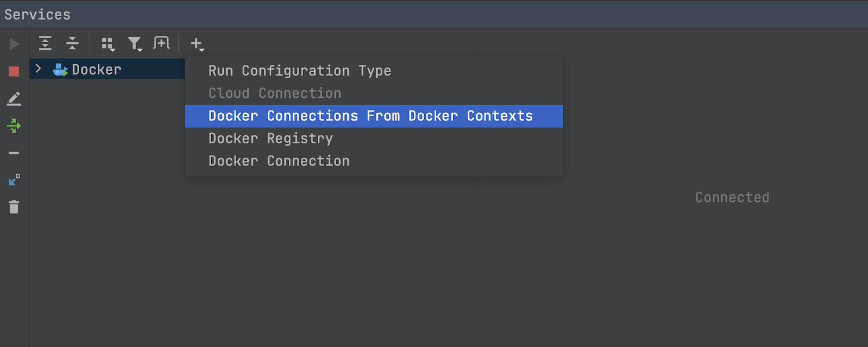
Task: Open the Group By options dropdown
Action: tap(108, 44)
